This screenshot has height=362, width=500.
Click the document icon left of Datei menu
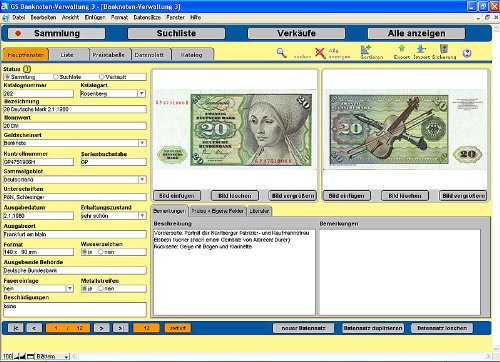(x=6, y=18)
